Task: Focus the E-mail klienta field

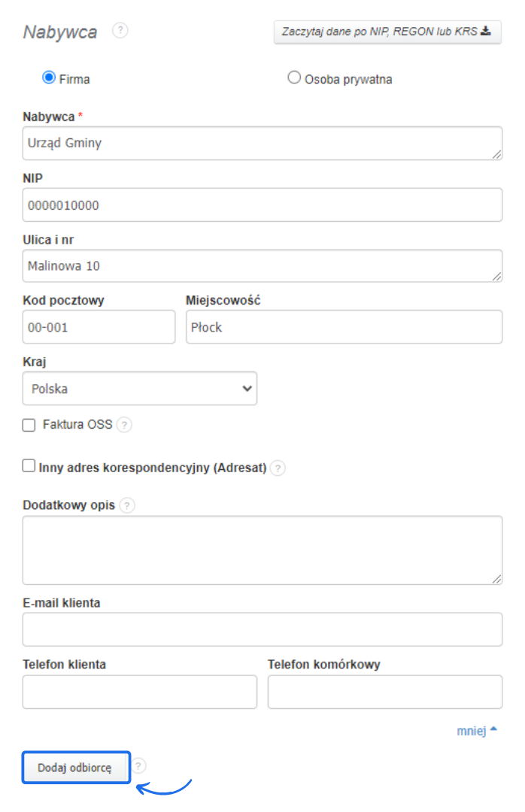Action: 262,629
